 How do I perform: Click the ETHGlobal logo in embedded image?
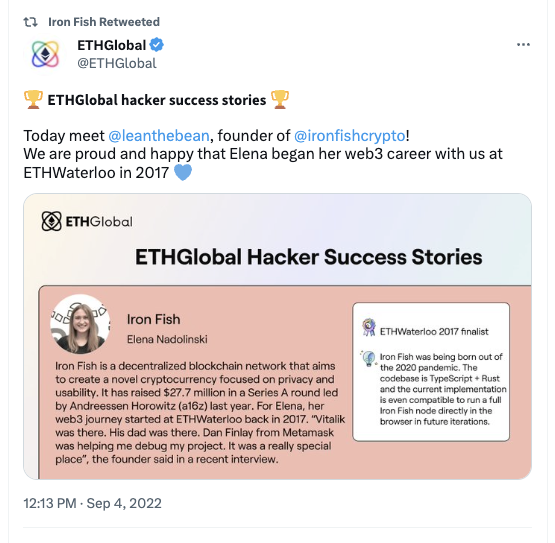click(87, 222)
